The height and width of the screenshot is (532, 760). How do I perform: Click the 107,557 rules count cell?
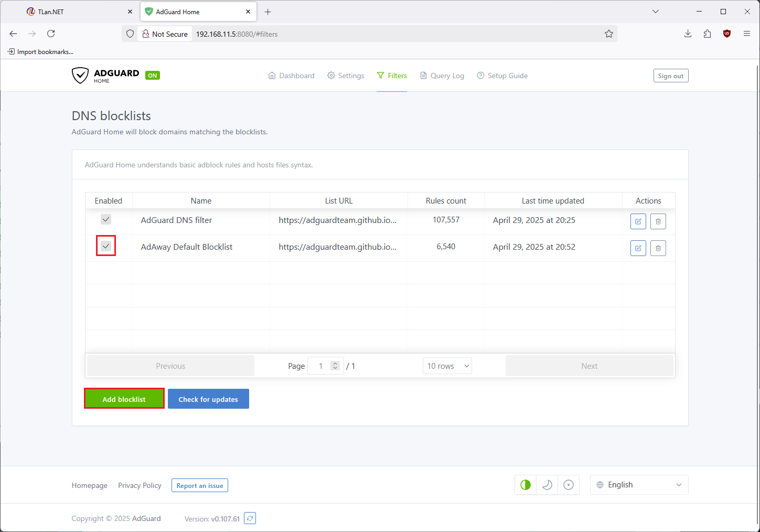click(446, 220)
